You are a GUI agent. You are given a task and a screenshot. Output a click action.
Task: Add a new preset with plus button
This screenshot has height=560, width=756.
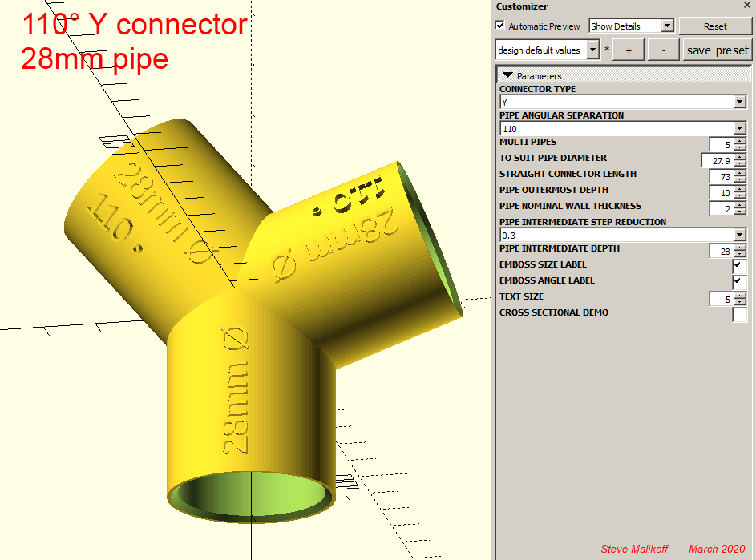[629, 50]
